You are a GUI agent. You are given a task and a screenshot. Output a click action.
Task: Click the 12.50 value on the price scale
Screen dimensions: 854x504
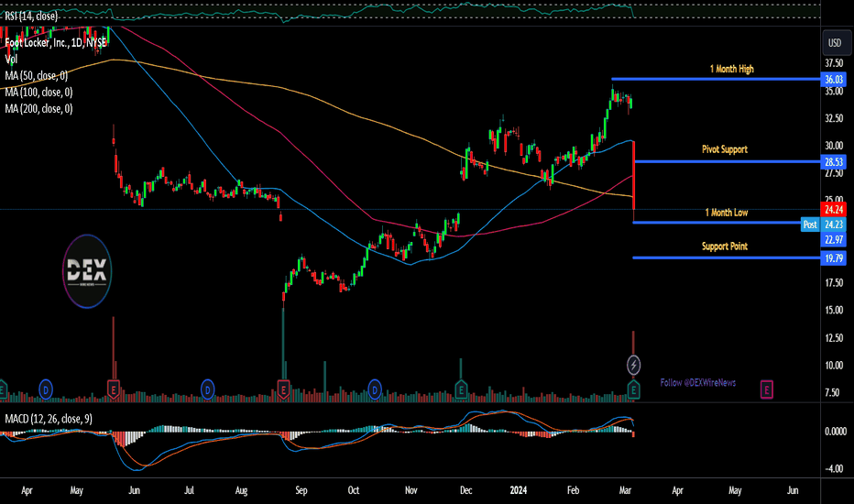click(x=834, y=338)
